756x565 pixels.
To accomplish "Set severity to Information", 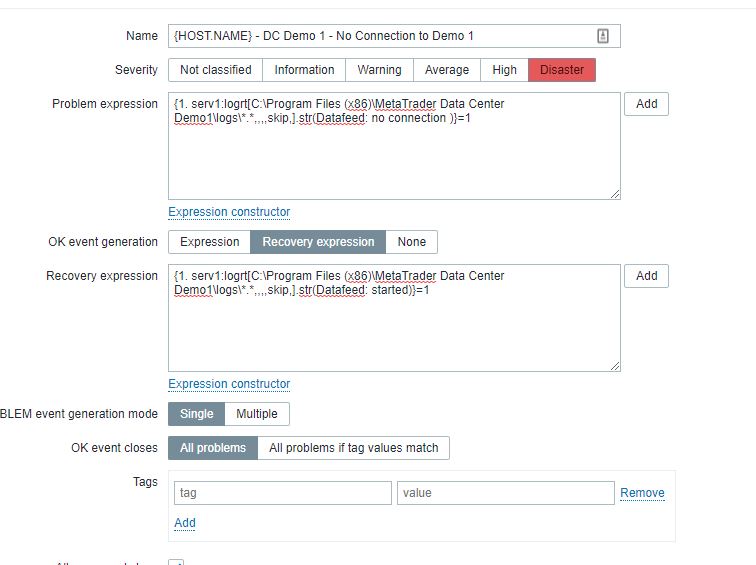I will [304, 70].
